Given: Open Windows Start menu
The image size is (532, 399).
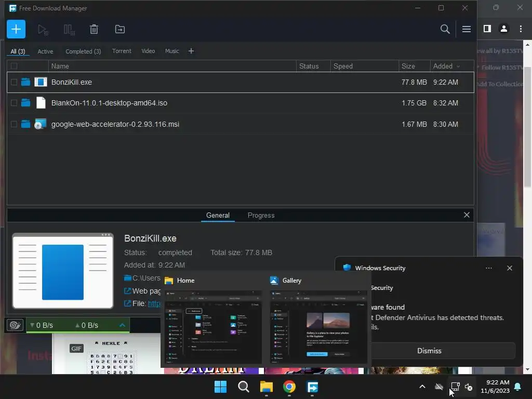Looking at the screenshot, I should click(220, 387).
